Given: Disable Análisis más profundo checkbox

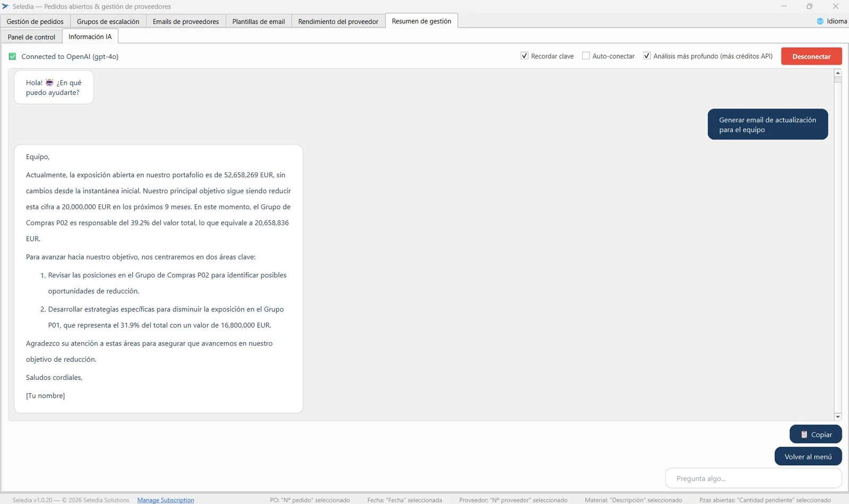Looking at the screenshot, I should (x=647, y=56).
